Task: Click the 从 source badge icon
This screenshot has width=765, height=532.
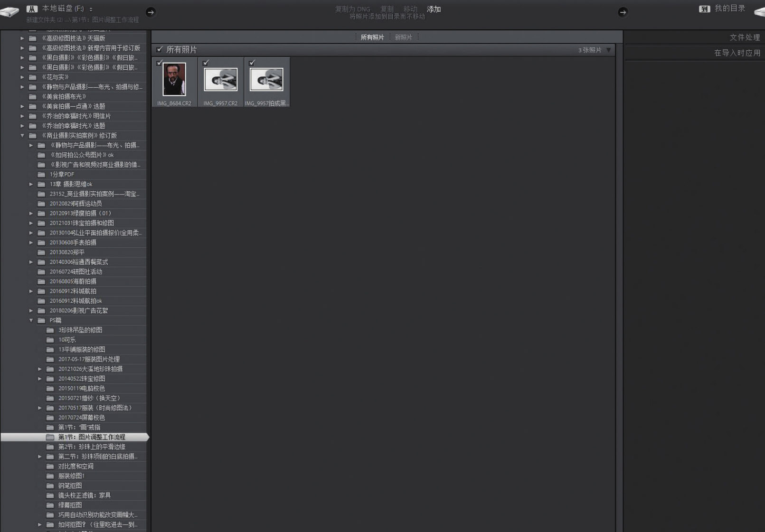Action: (32, 9)
